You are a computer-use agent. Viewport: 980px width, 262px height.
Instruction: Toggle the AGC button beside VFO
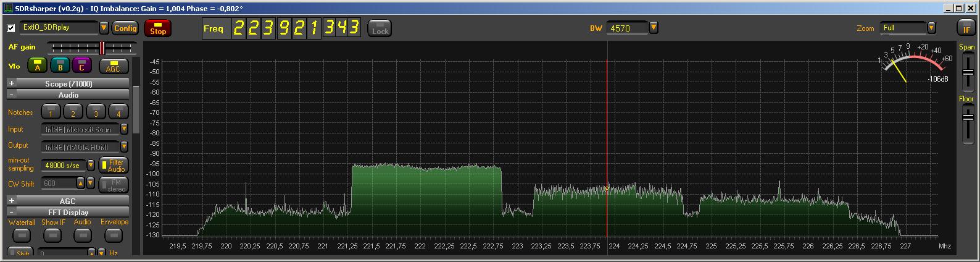click(114, 65)
